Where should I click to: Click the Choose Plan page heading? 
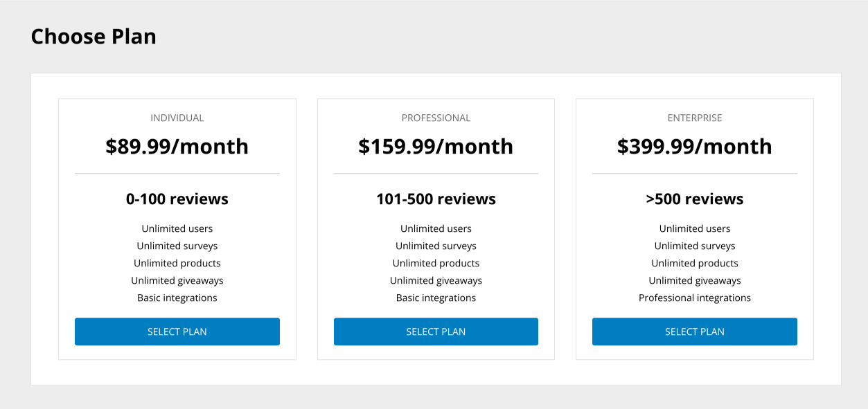pos(93,36)
